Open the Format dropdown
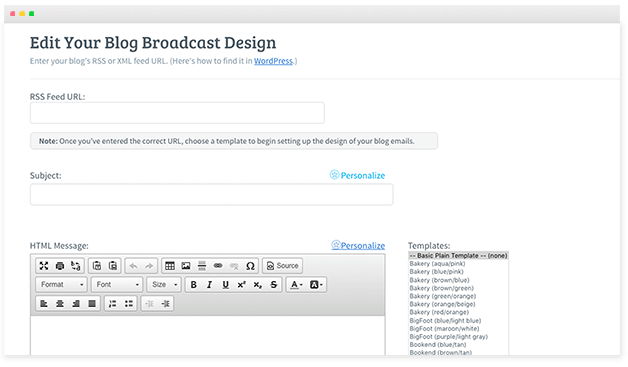Viewport: 628px width, 367px height. click(62, 284)
